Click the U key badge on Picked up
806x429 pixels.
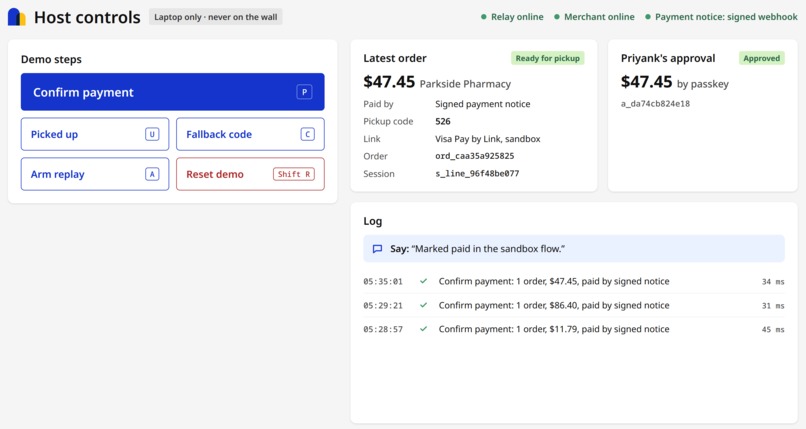click(x=152, y=134)
